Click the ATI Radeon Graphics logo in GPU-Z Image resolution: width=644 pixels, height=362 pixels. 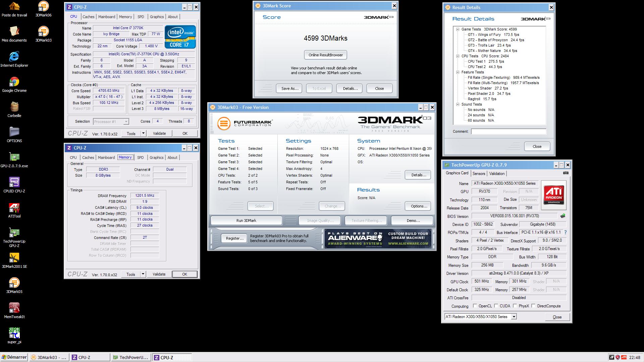554,195
